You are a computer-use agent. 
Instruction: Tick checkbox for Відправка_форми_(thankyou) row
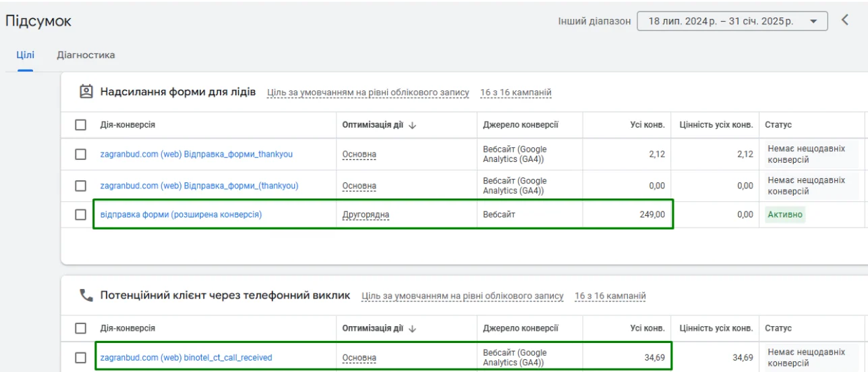click(x=81, y=186)
